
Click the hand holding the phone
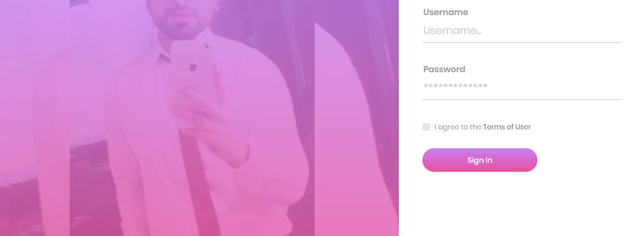tap(207, 123)
